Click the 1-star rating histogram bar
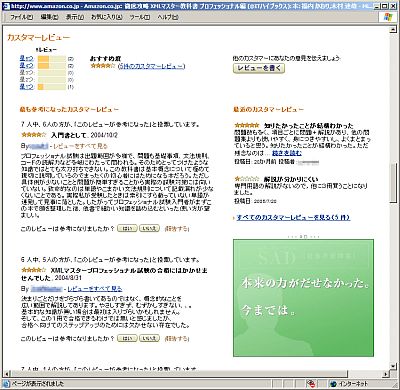This screenshot has height=390, width=400. [52, 87]
